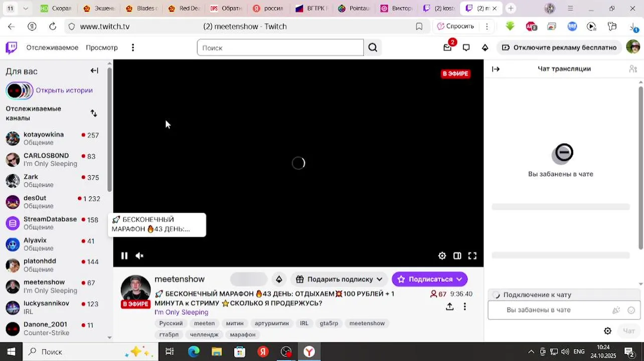
Task: Share the stream via upload icon
Action: point(450,306)
